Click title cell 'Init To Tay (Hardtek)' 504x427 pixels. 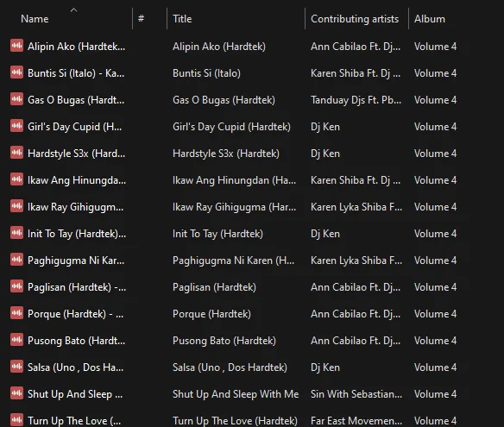pos(217,234)
